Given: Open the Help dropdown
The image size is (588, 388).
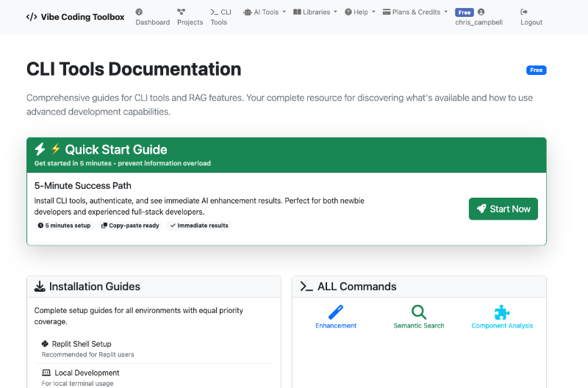Looking at the screenshot, I should click(360, 12).
